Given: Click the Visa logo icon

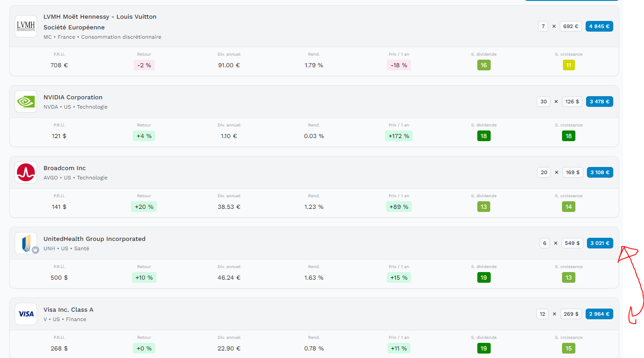Looking at the screenshot, I should tap(26, 314).
